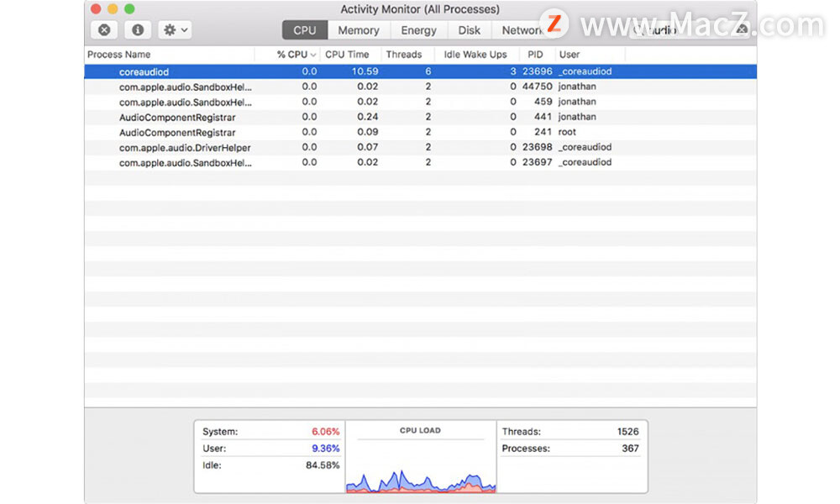Screen dimensions: 840x504
Task: Click the Force Quit process (X) toolbar icon
Action: [104, 30]
